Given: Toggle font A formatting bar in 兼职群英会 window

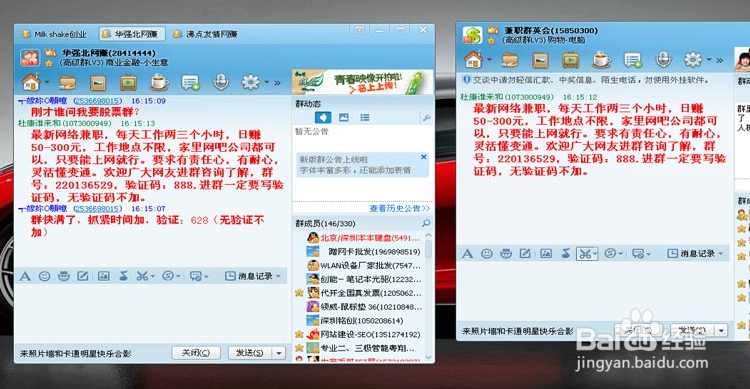Looking at the screenshot, I should [467, 254].
